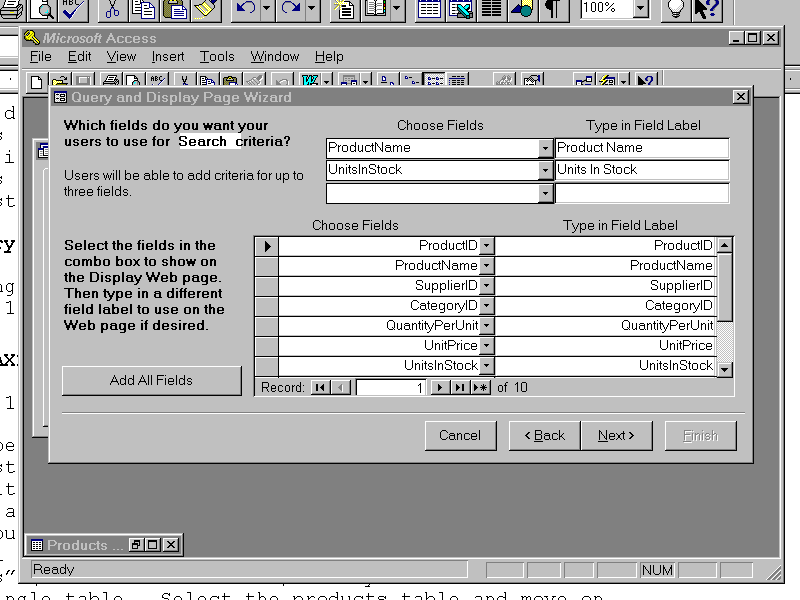Click the lightbulb Office Assistant icon
800x600 pixels.
pos(675,10)
